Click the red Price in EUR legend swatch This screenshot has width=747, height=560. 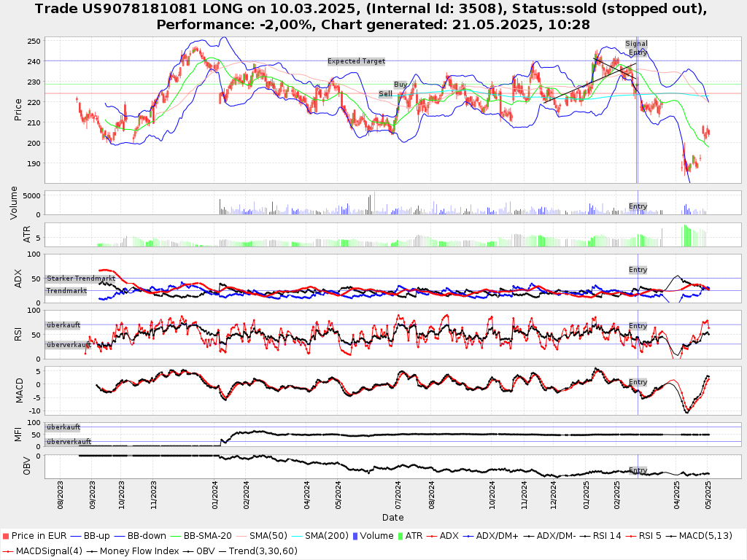coord(6,536)
